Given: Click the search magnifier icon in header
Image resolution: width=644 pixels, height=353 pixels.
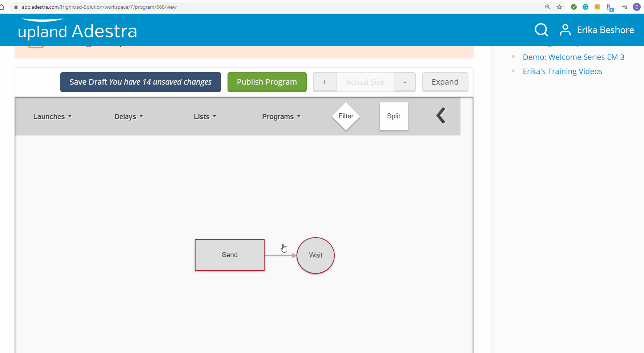Looking at the screenshot, I should [541, 30].
